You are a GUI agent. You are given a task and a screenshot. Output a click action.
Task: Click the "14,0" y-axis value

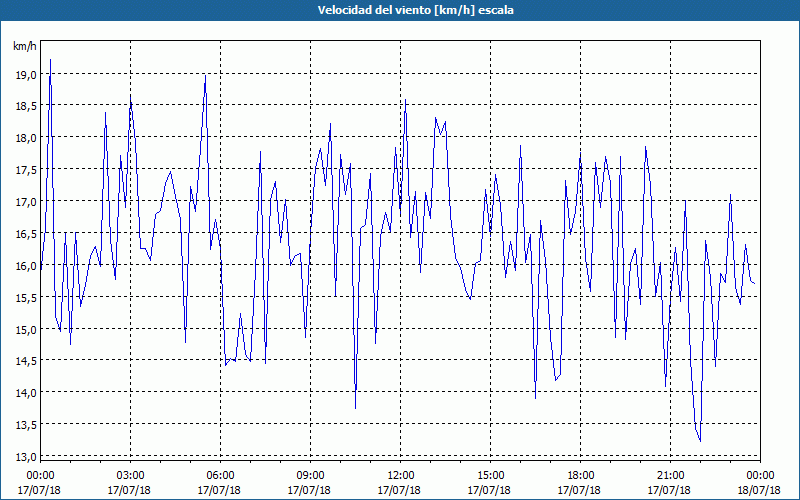27,392
